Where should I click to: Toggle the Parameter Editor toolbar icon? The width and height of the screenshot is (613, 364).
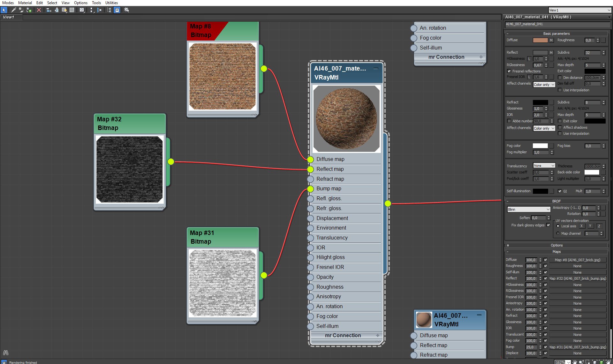click(x=117, y=10)
